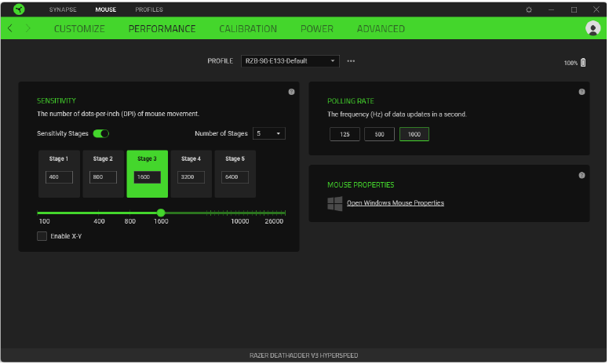Switch to the Synapse tab

point(63,9)
